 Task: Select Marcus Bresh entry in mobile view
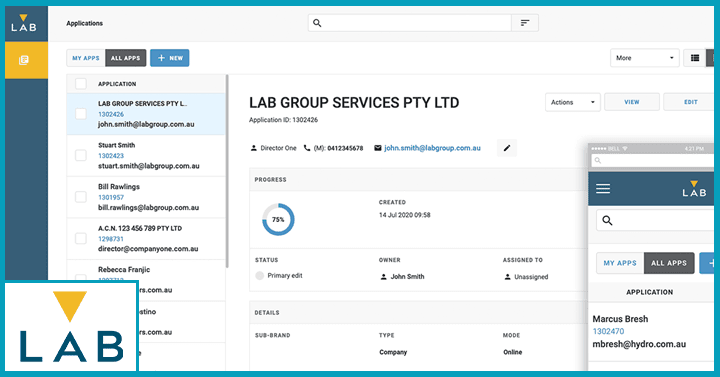pos(651,332)
